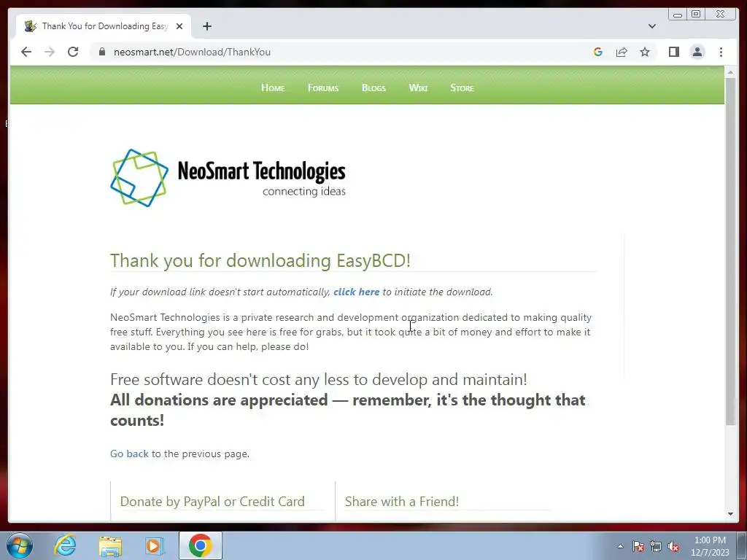This screenshot has width=747, height=560.
Task: Launch Internet Explorer from the taskbar
Action: click(x=65, y=545)
